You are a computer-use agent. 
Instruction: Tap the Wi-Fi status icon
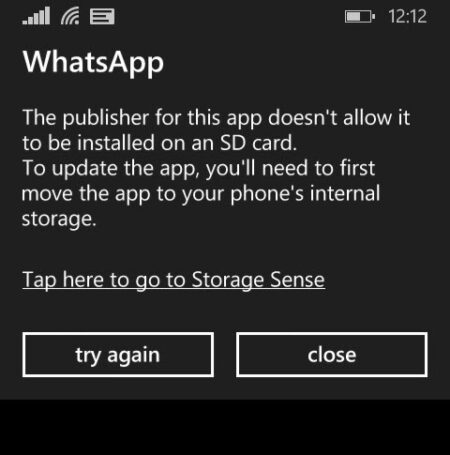coord(70,16)
